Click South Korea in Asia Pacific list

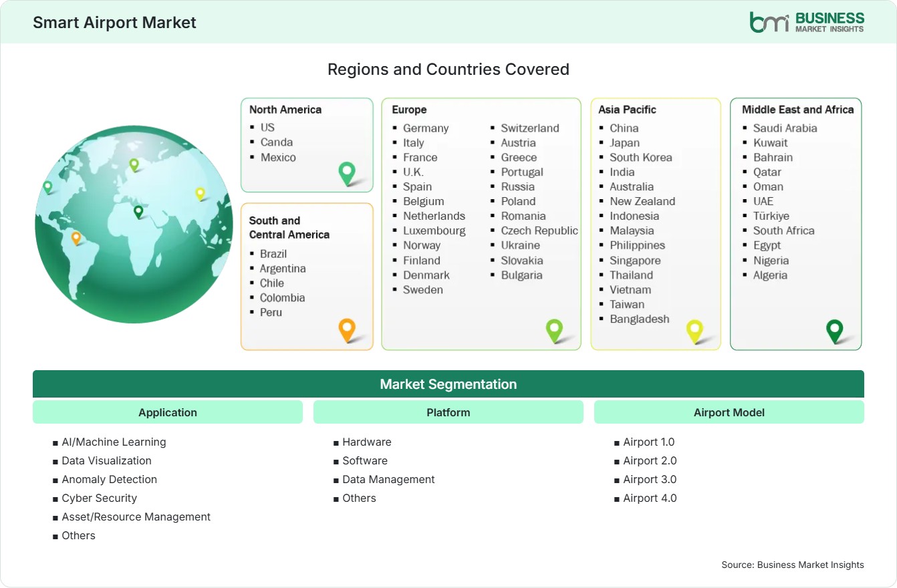click(641, 157)
